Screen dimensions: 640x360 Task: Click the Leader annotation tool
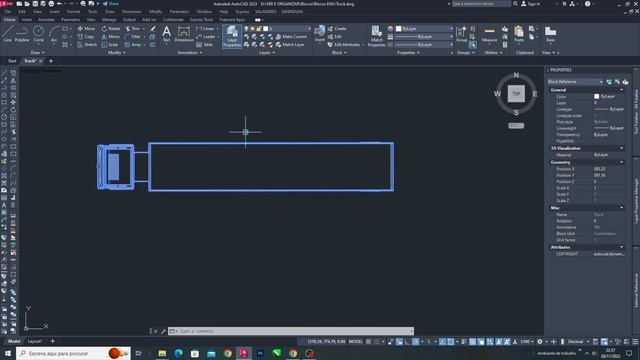pos(205,36)
